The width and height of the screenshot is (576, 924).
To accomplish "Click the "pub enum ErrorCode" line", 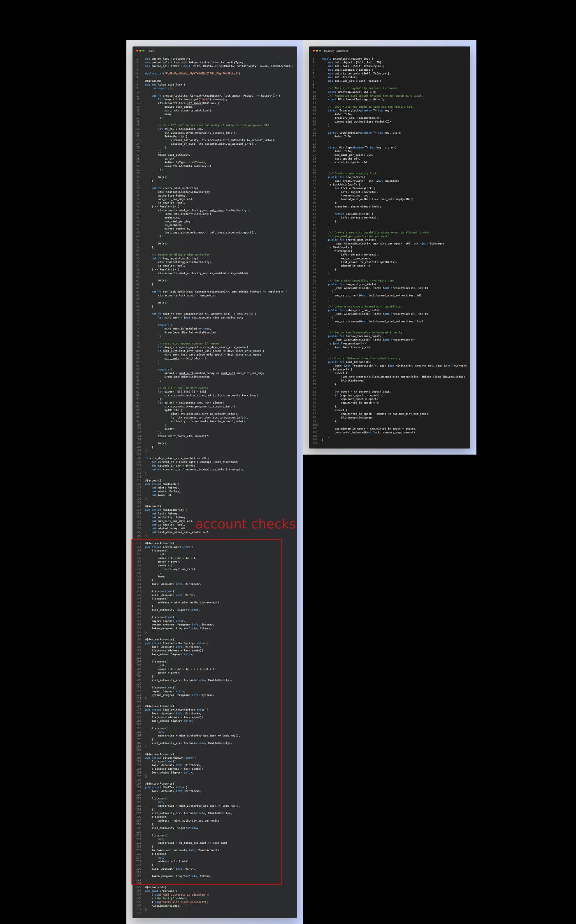I will coord(161,891).
